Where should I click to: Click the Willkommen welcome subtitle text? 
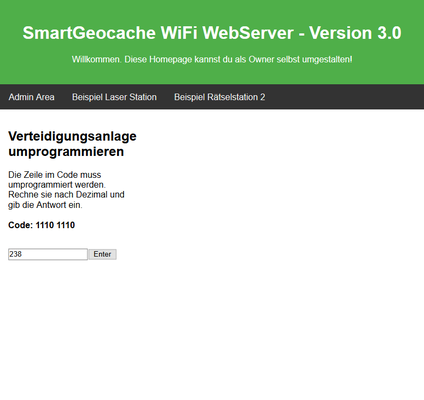[x=212, y=59]
